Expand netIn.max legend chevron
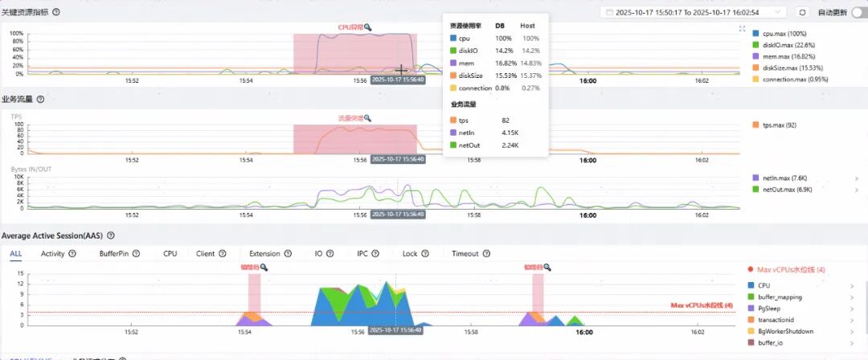 [857, 178]
